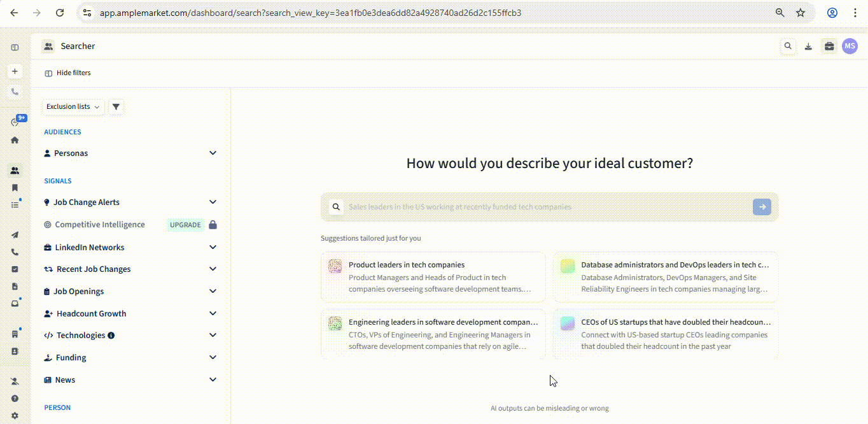Open the Exclusion lists dropdown
This screenshot has width=868, height=424.
pos(73,107)
